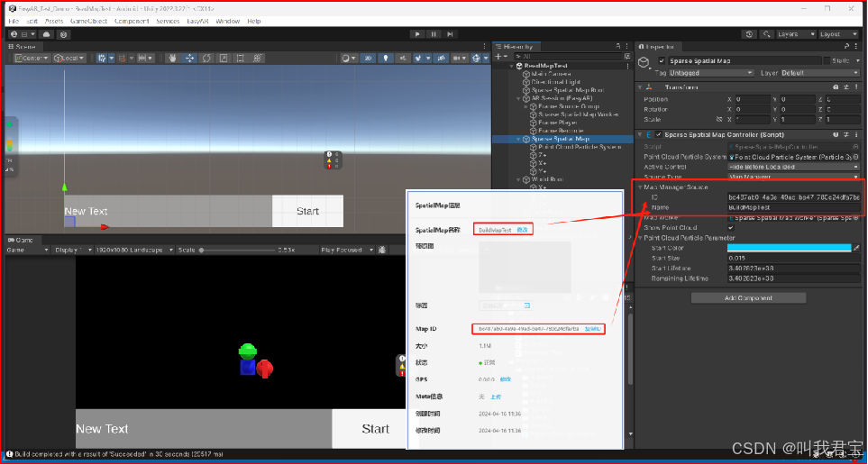
Task: Open the Layer Default dropdown
Action: (x=822, y=73)
